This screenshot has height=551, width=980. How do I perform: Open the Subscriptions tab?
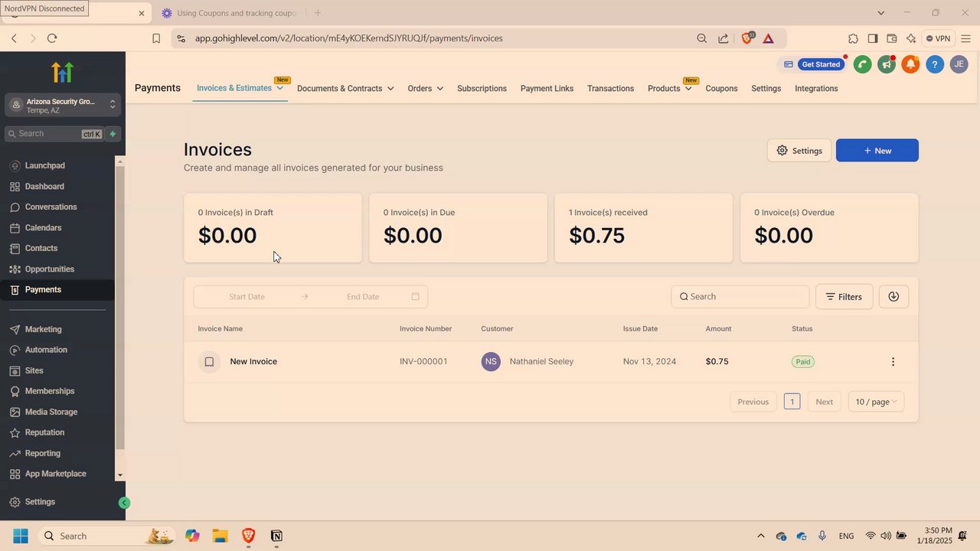coord(482,89)
